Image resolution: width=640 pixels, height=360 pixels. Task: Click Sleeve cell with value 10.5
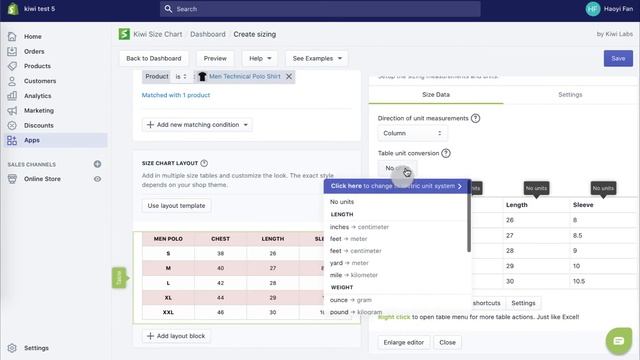click(x=603, y=281)
